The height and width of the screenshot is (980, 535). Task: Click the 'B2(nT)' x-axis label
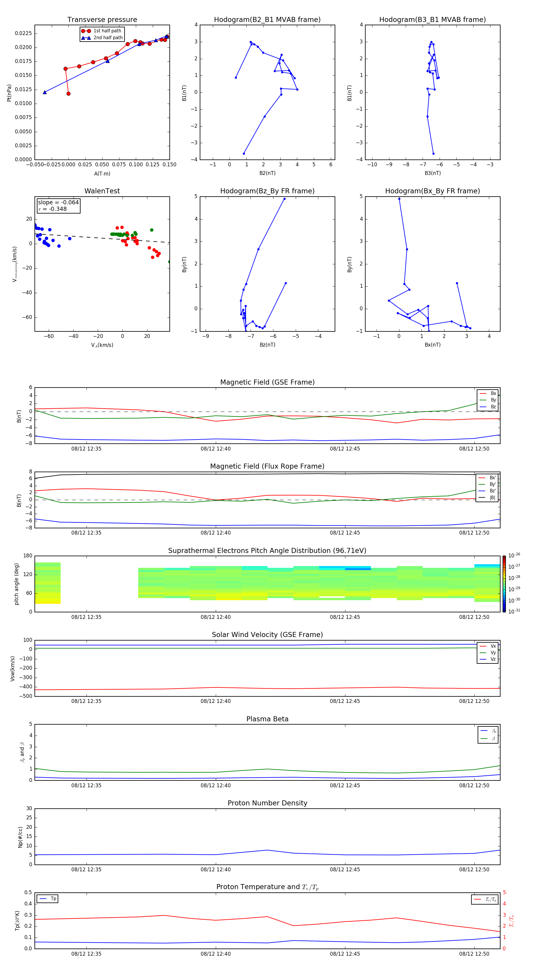pyautogui.click(x=267, y=173)
